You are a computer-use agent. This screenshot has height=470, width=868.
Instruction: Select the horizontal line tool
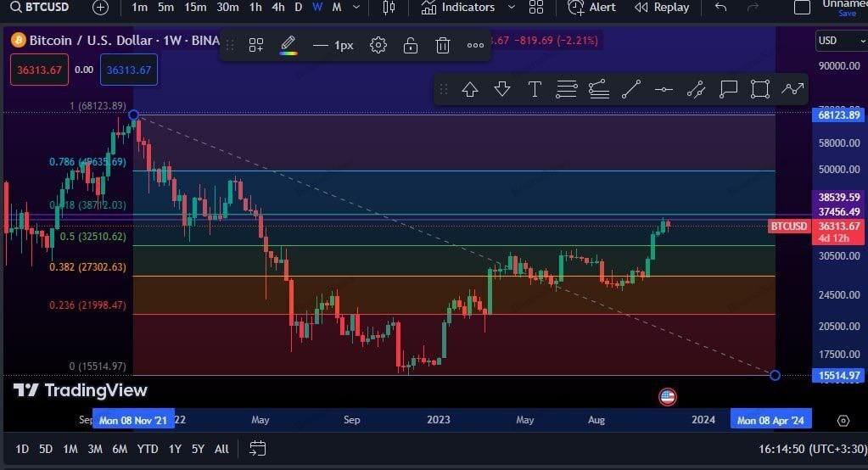(664, 89)
